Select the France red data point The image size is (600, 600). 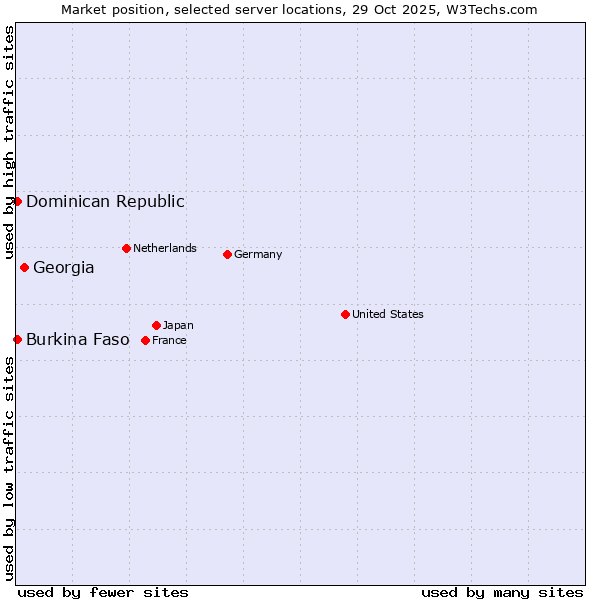145,340
